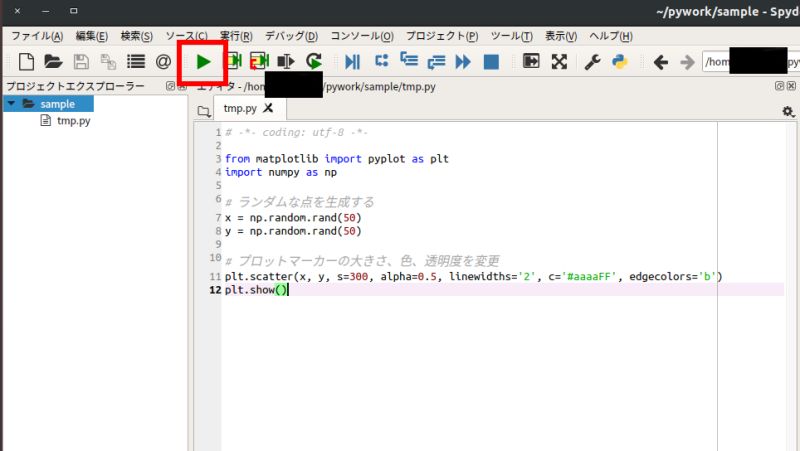
Task: Open the PYTHONPATH manager icon
Action: pyautogui.click(x=619, y=62)
